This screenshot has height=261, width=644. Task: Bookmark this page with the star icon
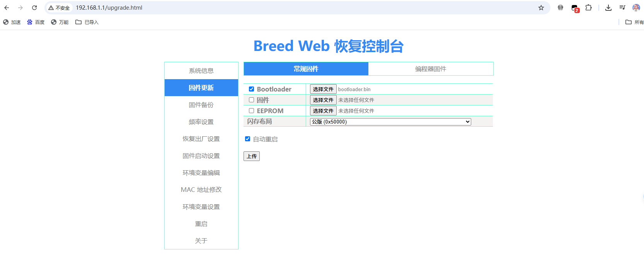click(541, 8)
